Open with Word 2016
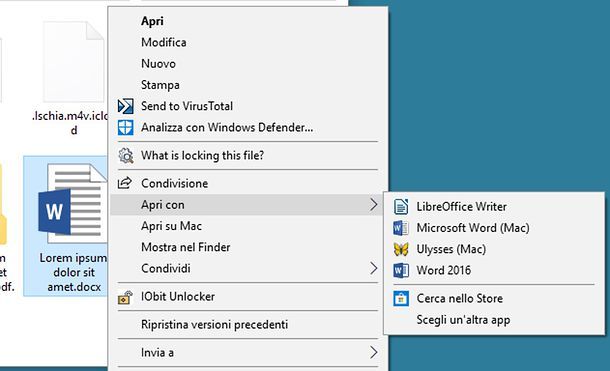The image size is (610, 371). [494, 270]
